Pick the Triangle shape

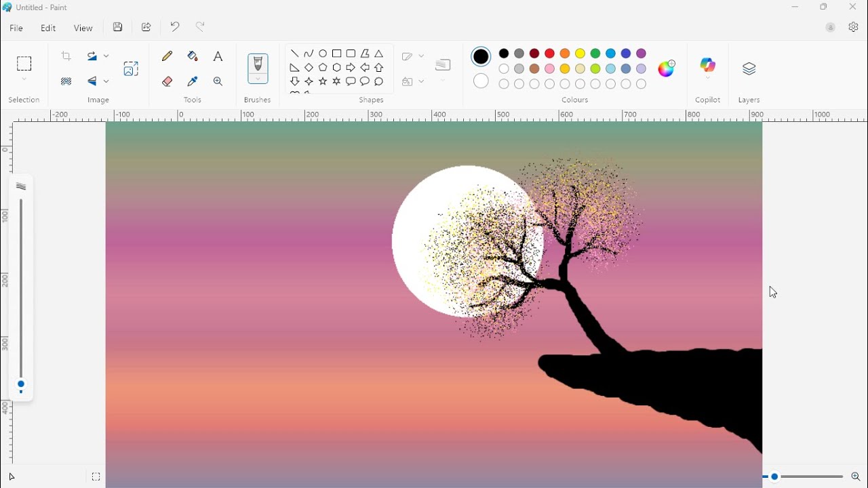tap(380, 54)
